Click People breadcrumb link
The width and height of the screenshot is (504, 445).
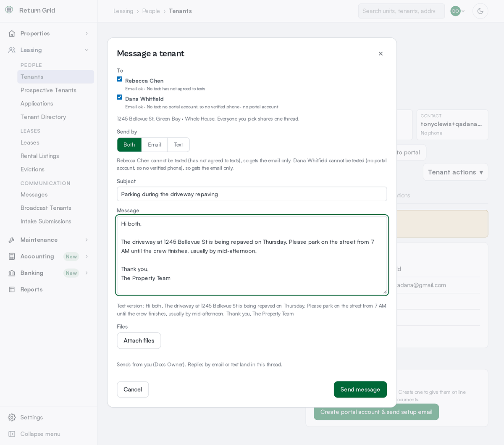[x=151, y=11]
